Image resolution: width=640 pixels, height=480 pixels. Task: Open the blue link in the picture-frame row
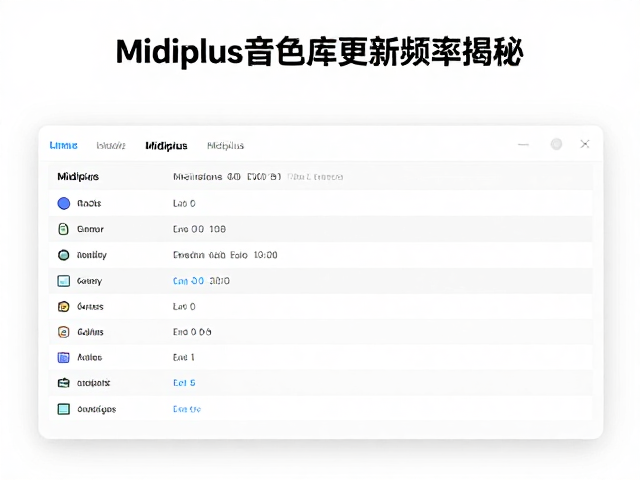[x=188, y=281]
